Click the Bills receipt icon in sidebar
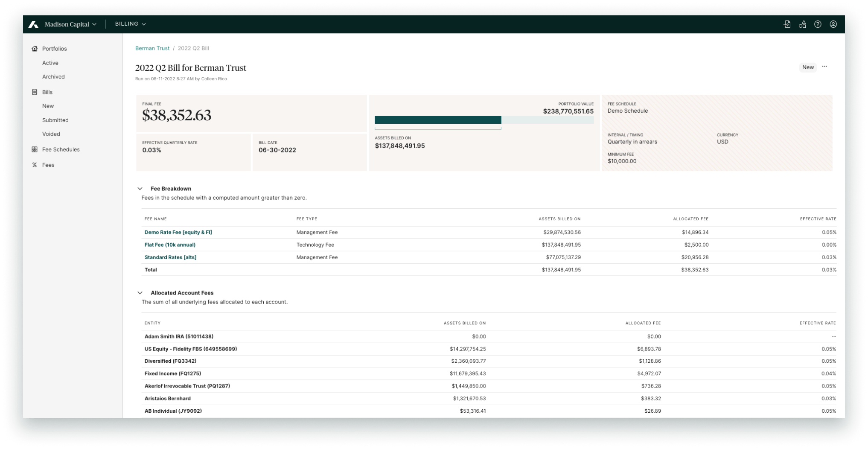Viewport: 868px width, 449px height. [x=35, y=92]
